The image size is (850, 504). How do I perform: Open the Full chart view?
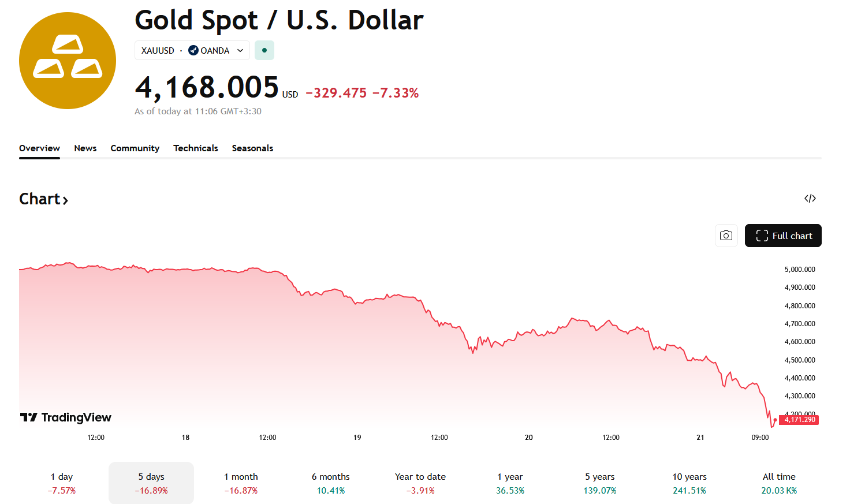783,236
